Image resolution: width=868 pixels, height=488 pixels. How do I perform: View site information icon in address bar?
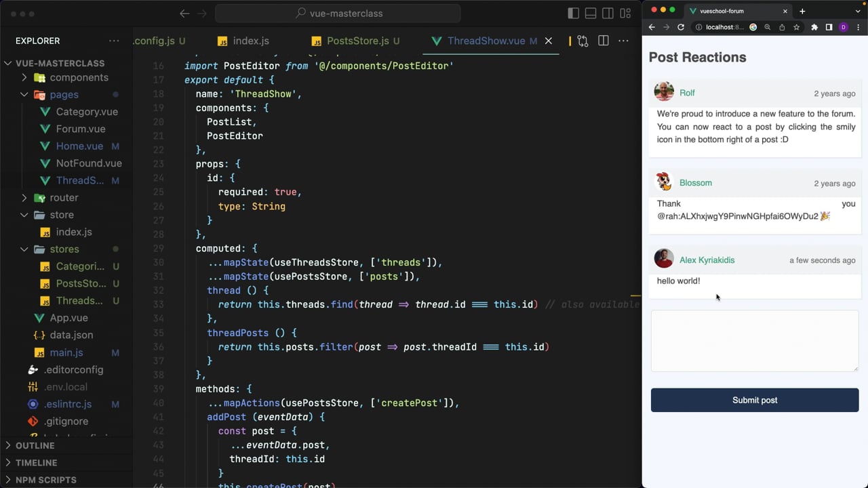coord(698,27)
